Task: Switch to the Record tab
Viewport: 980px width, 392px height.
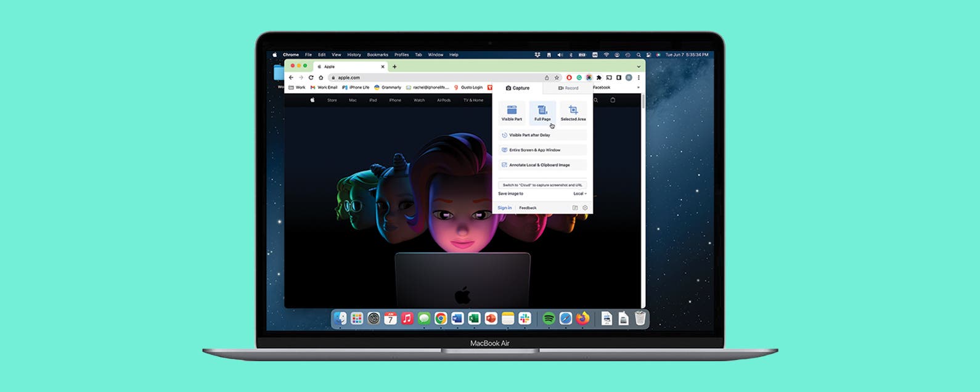Action: (x=568, y=88)
